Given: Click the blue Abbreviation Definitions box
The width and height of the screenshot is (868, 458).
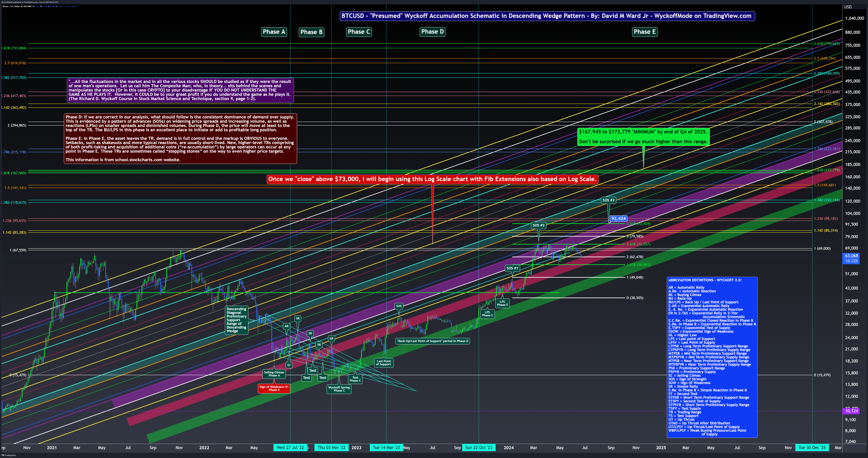Looking at the screenshot, I should 712,357.
